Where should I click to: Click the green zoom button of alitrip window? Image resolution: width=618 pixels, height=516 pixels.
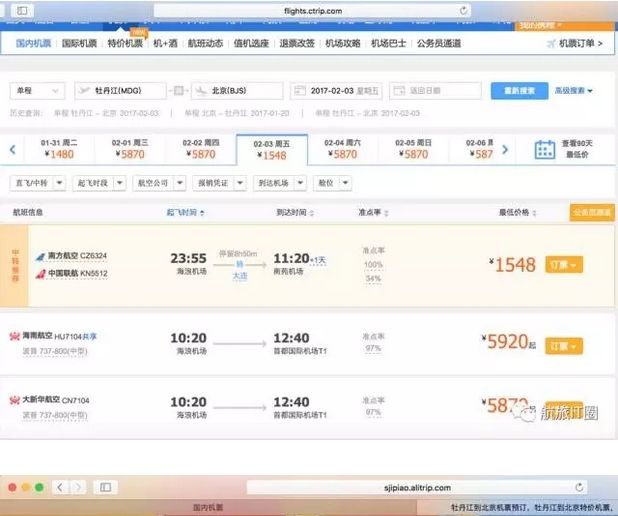(x=39, y=488)
